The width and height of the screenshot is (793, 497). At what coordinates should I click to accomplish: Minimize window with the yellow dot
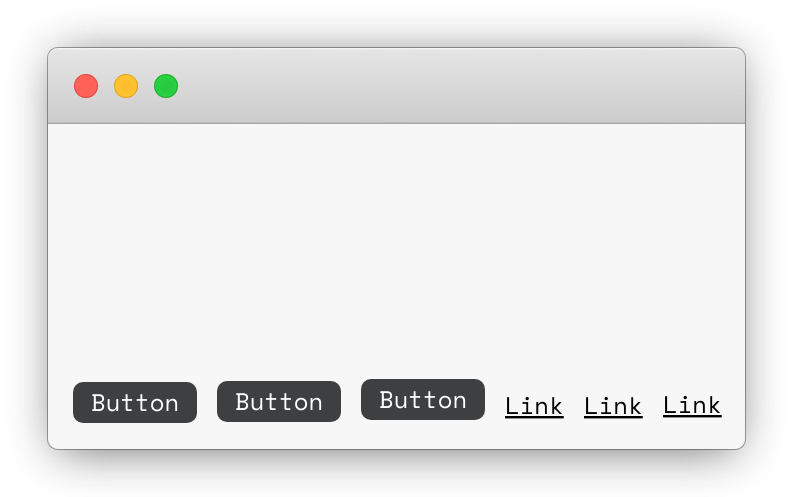click(126, 86)
